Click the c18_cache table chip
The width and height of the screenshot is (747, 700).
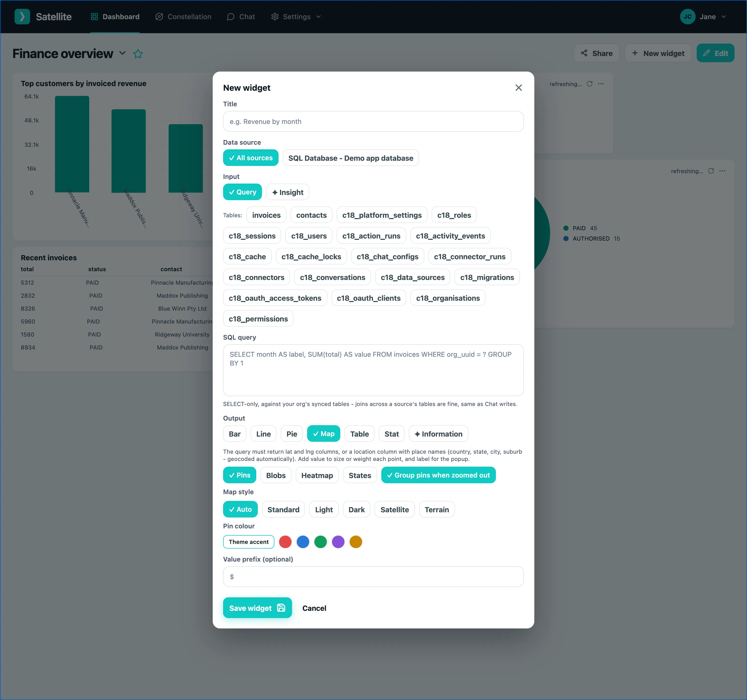pyautogui.click(x=247, y=256)
